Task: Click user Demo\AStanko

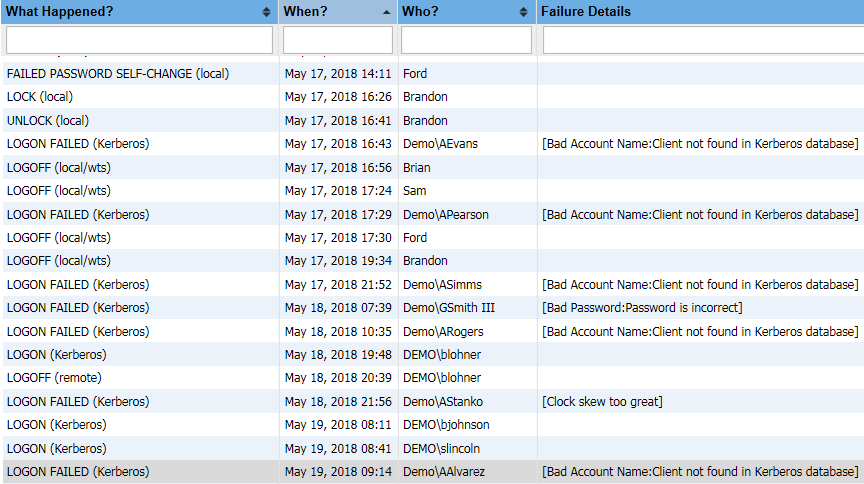Action: click(x=443, y=401)
